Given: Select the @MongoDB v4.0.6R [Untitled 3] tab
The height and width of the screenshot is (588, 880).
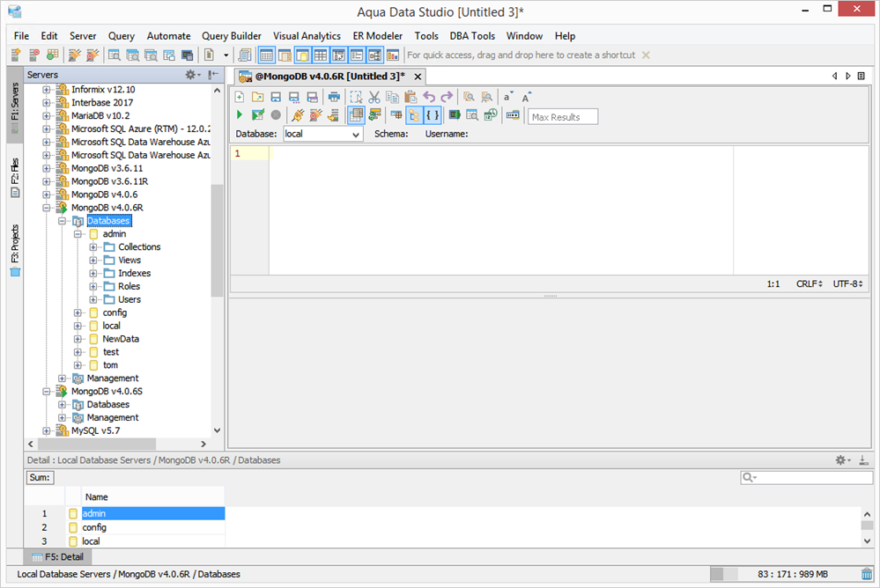Looking at the screenshot, I should pyautogui.click(x=329, y=77).
